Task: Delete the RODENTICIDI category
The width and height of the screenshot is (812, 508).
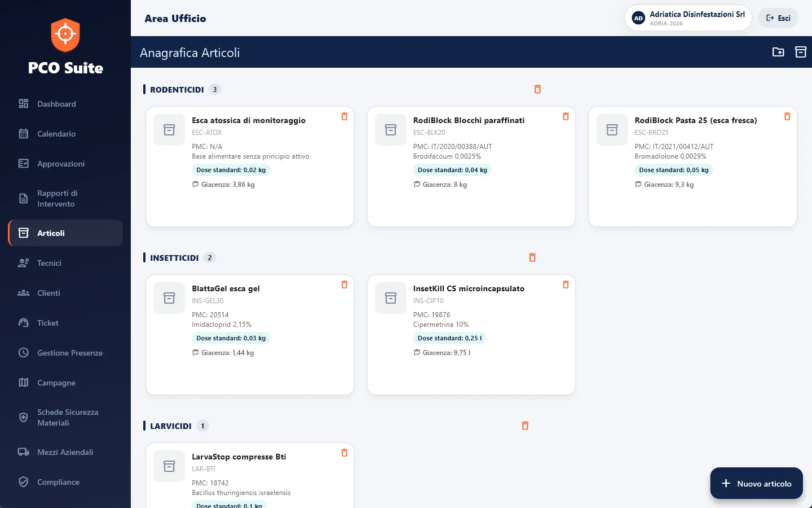Action: [x=537, y=89]
